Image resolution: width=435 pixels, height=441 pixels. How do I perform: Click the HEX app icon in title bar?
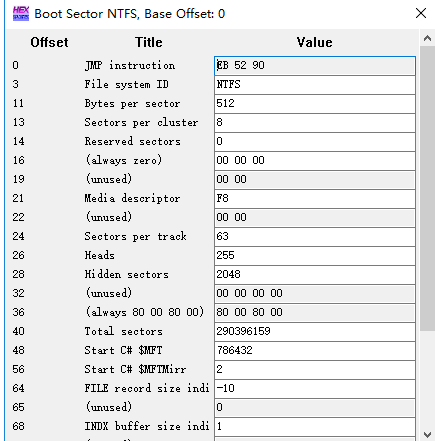click(21, 14)
